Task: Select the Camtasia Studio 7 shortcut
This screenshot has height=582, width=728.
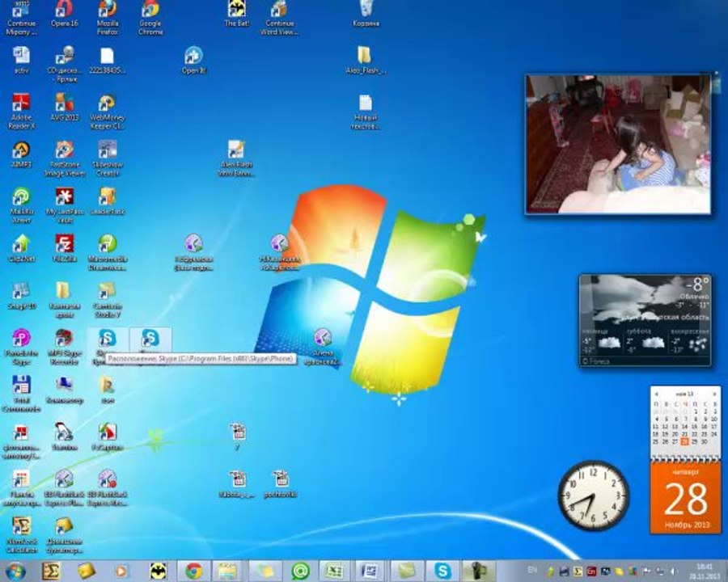Action: [108, 300]
